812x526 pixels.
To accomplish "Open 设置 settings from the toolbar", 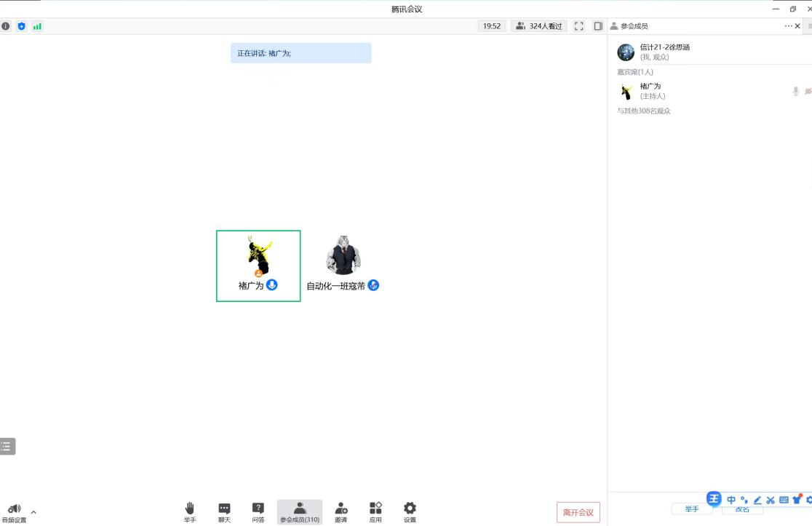I will click(410, 512).
